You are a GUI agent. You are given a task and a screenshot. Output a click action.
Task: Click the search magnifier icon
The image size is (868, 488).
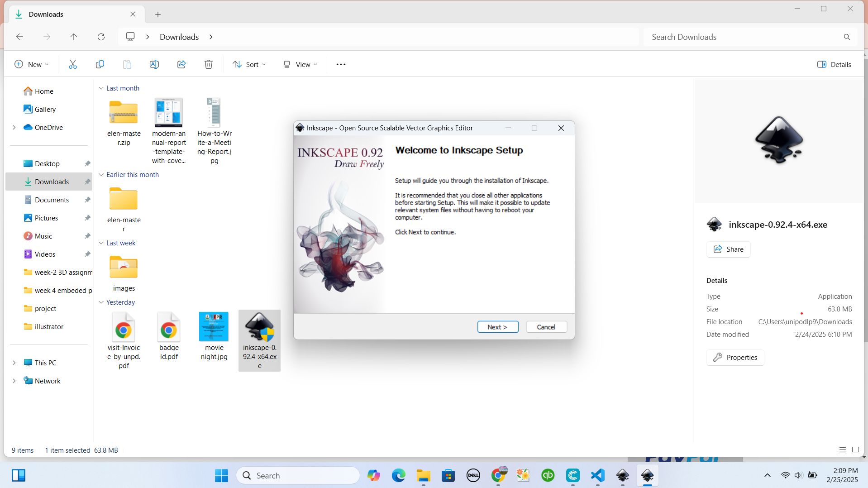pos(847,37)
